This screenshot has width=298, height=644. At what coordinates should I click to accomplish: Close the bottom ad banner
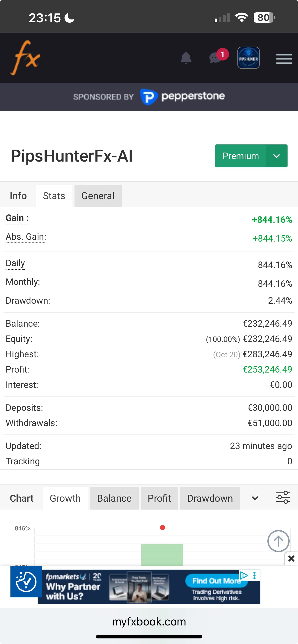[x=291, y=558]
